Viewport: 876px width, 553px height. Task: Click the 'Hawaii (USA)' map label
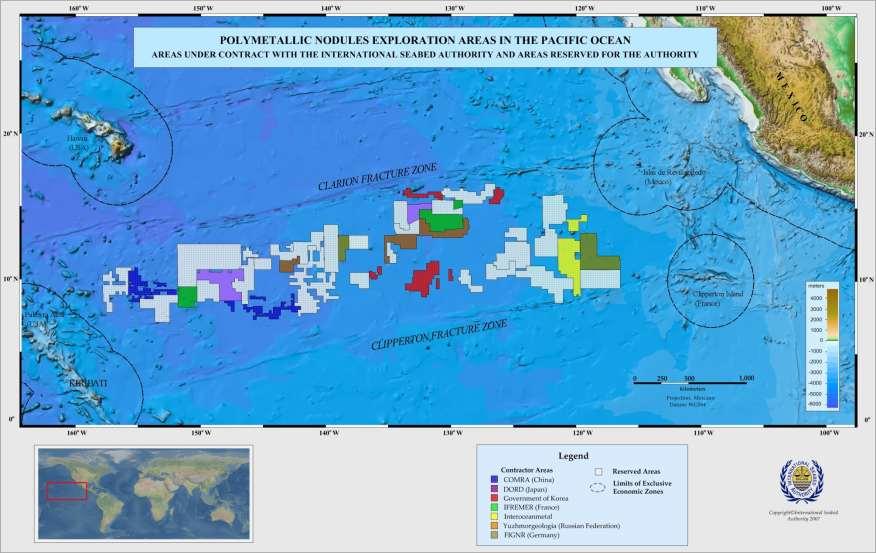[x=78, y=143]
